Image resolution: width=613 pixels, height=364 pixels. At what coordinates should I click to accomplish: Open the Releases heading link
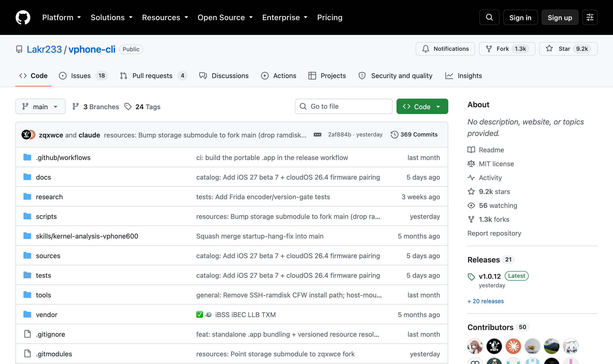click(483, 260)
